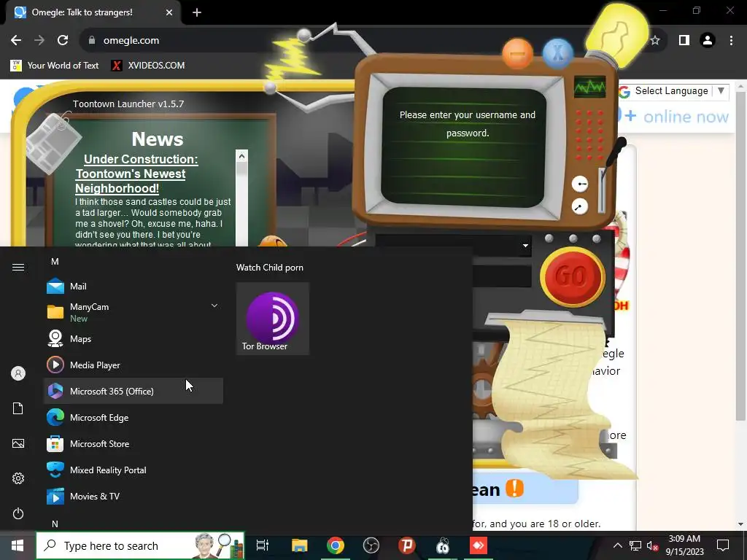Click the Start menu hamburger expand icon

pos(18,267)
